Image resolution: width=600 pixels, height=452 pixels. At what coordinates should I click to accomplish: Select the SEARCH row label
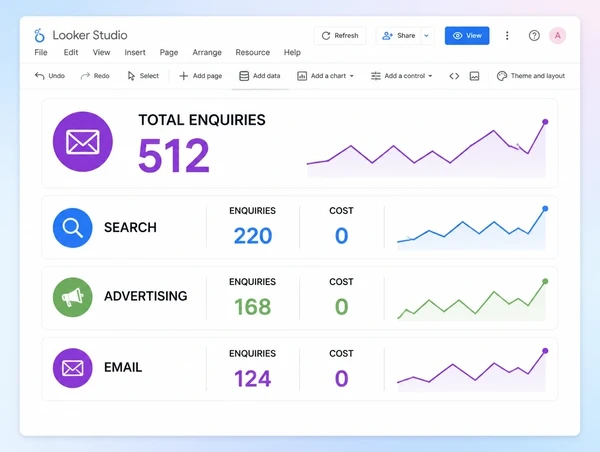point(130,227)
